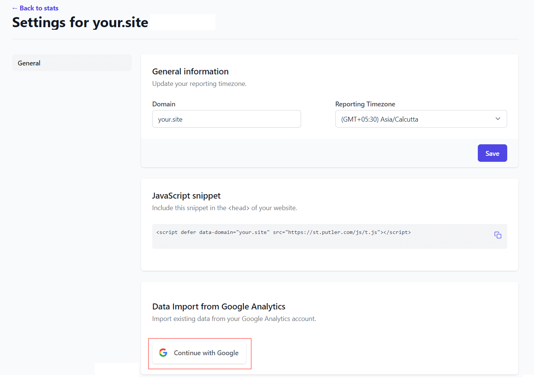534x392 pixels.
Task: Click the script snippet code text
Action: [x=284, y=232]
